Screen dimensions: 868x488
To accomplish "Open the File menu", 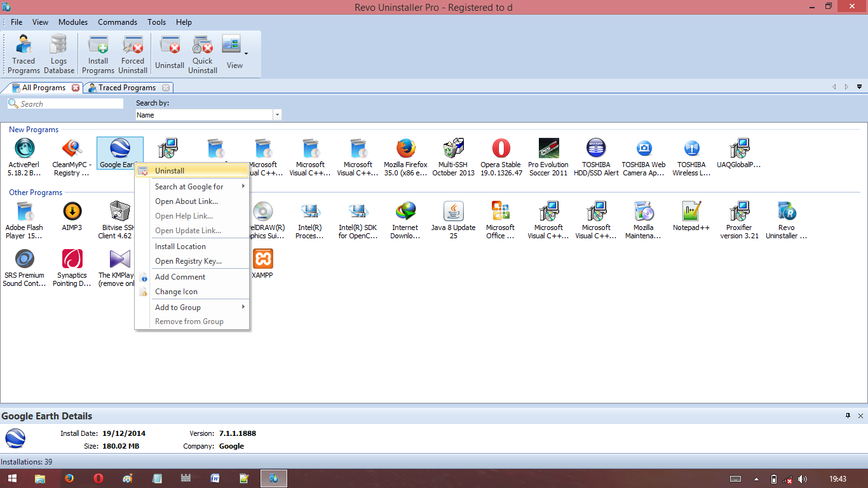I will (x=17, y=22).
